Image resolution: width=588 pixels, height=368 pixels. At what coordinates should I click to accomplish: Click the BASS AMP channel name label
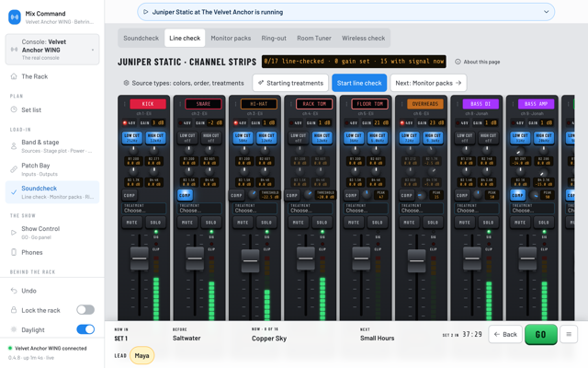click(537, 104)
